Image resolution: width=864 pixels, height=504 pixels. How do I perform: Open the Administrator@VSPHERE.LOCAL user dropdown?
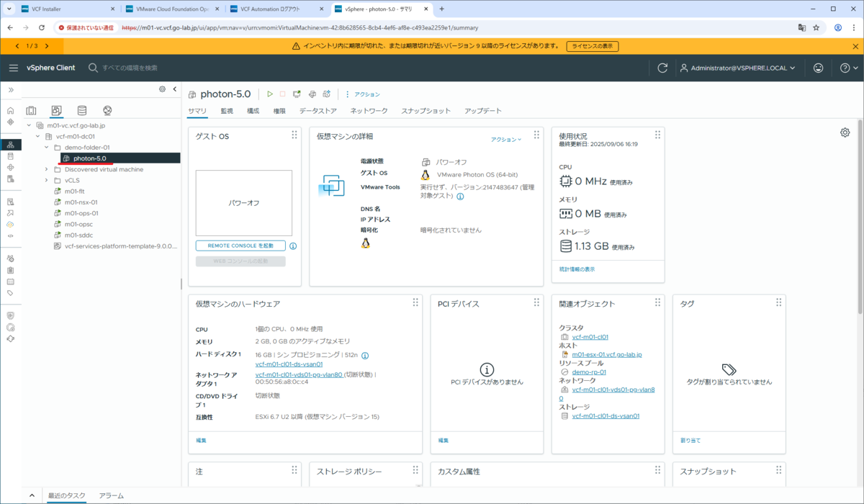pos(737,68)
